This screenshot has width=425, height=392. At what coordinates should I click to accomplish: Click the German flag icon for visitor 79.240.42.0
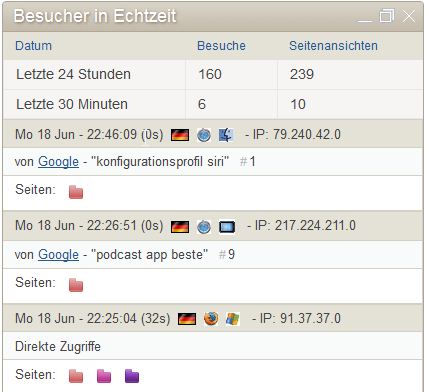tap(180, 135)
